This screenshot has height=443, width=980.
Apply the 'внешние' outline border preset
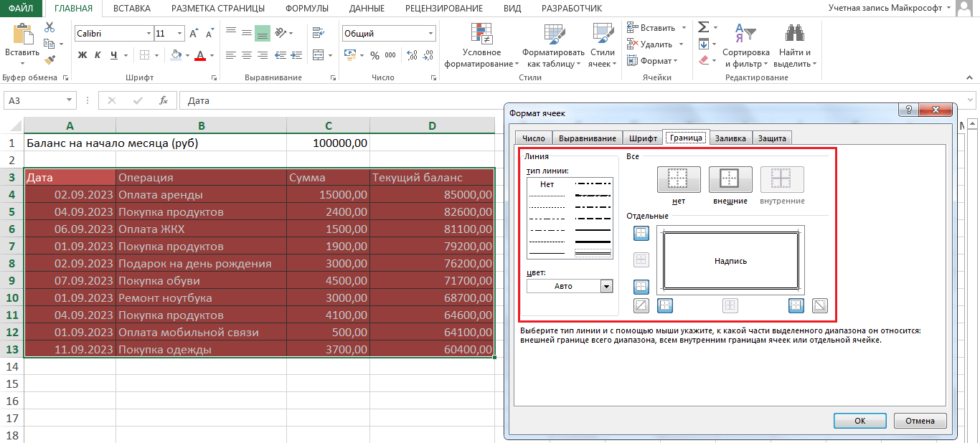pos(730,179)
